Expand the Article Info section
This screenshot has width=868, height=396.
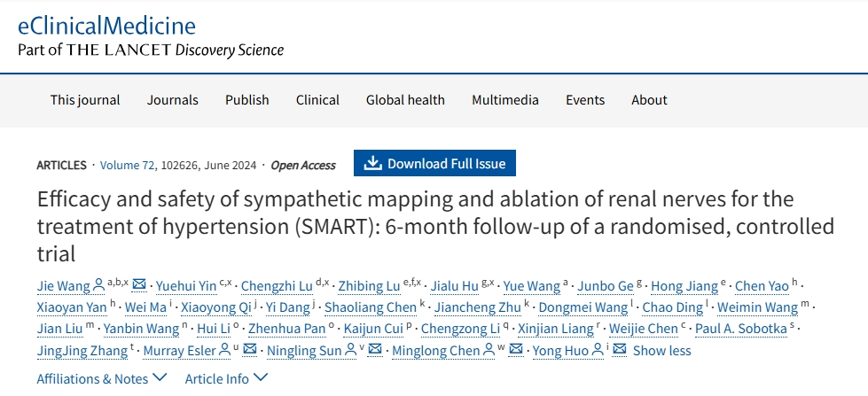tap(226, 378)
